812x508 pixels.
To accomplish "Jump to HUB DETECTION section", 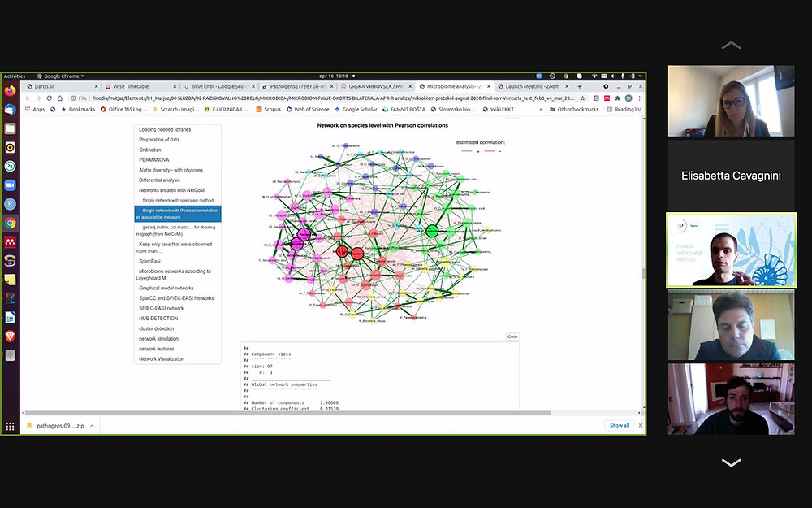I will click(158, 319).
